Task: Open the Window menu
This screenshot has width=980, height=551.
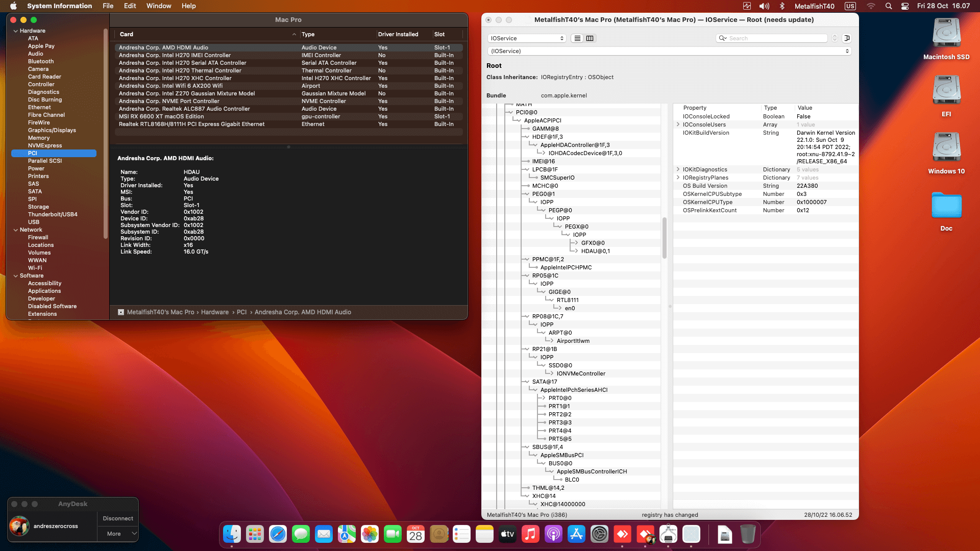Action: point(159,6)
